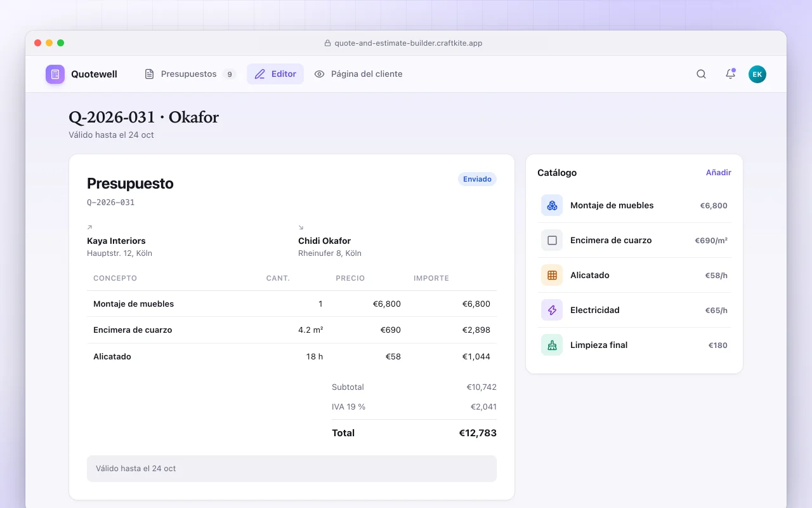Screen dimensions: 812x508
Task: Click the Limpieza final catalog item name
Action: point(599,345)
